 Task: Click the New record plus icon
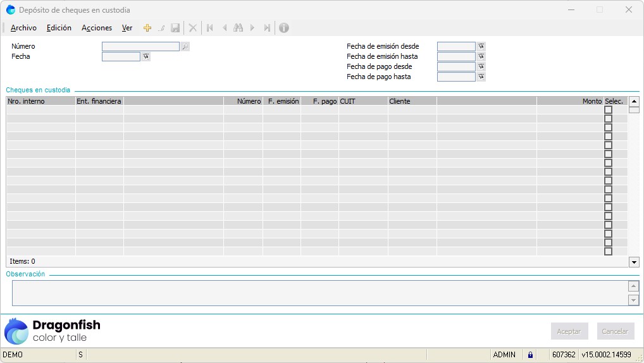click(x=147, y=28)
